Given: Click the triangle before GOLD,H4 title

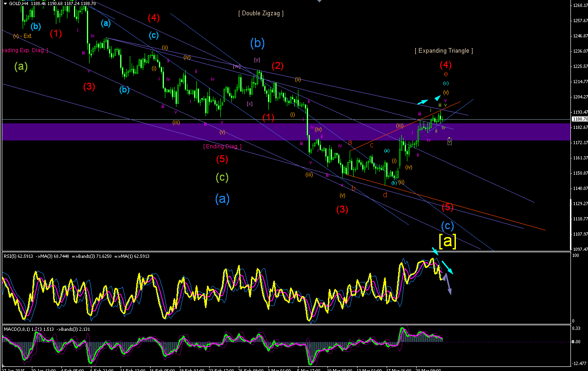Looking at the screenshot, I should (x=5, y=4).
